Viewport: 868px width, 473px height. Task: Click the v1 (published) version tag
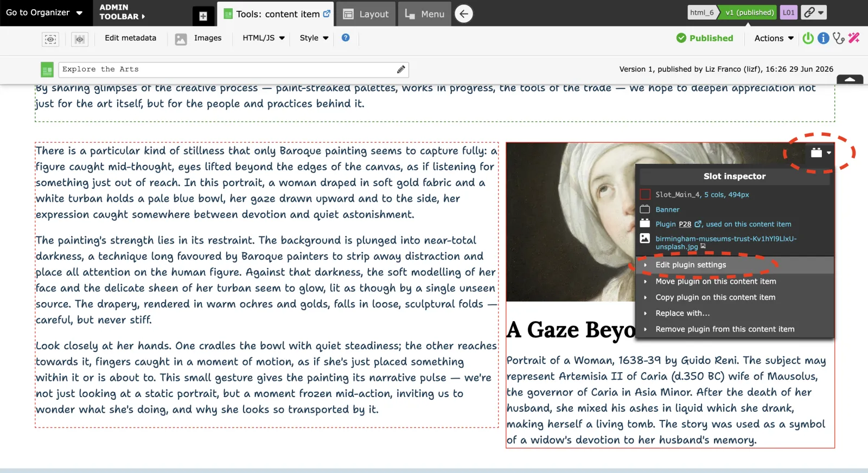pos(749,12)
